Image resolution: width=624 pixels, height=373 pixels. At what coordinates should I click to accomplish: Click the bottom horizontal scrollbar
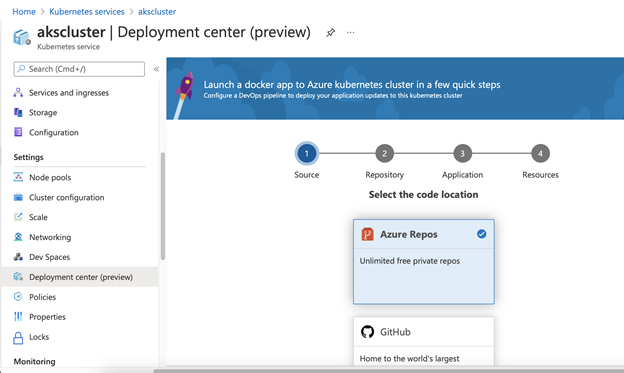pyautogui.click(x=388, y=371)
